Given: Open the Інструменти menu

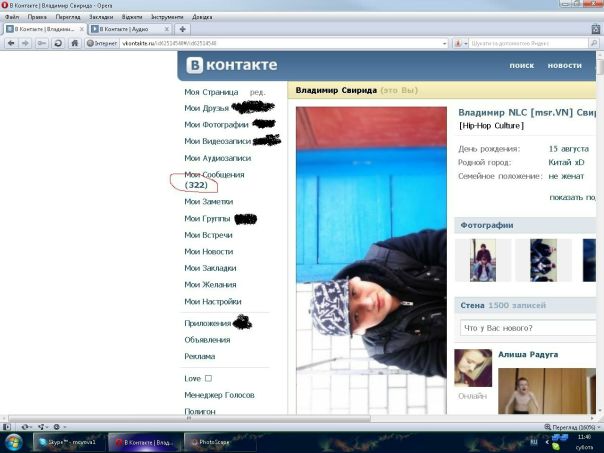Looking at the screenshot, I should tap(167, 17).
